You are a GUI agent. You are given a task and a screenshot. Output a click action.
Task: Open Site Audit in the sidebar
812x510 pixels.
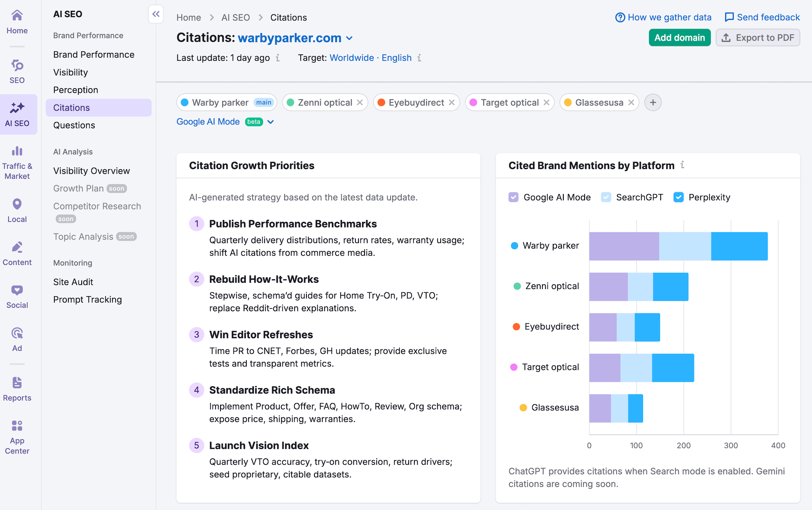coord(73,282)
